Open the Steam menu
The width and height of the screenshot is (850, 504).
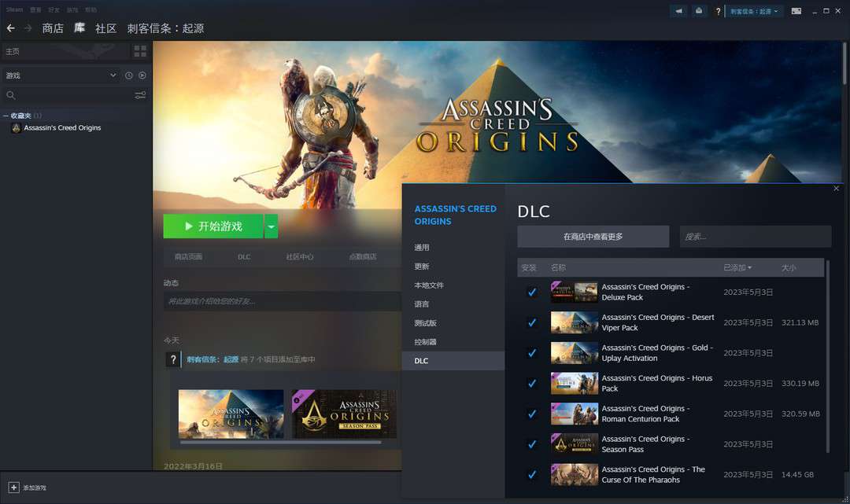click(15, 9)
